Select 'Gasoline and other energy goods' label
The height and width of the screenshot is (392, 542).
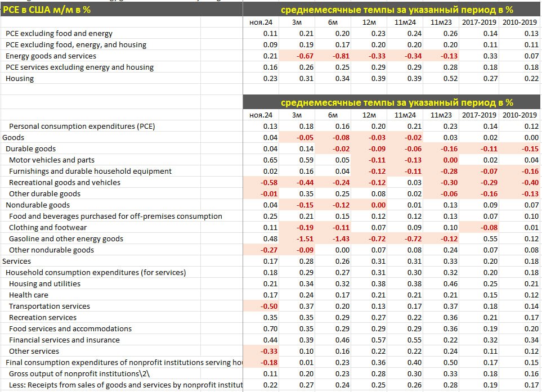click(66, 239)
